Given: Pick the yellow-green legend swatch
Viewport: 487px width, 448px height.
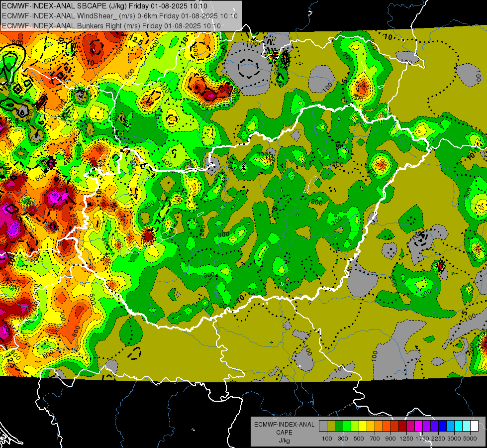Looking at the screenshot, I should click(x=355, y=426).
